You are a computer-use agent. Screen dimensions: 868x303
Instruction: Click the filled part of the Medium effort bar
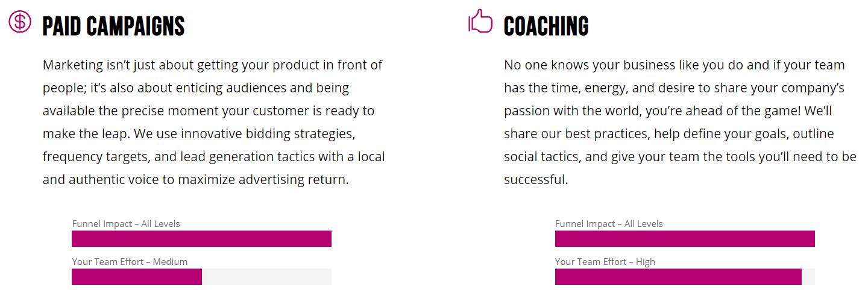(x=136, y=276)
